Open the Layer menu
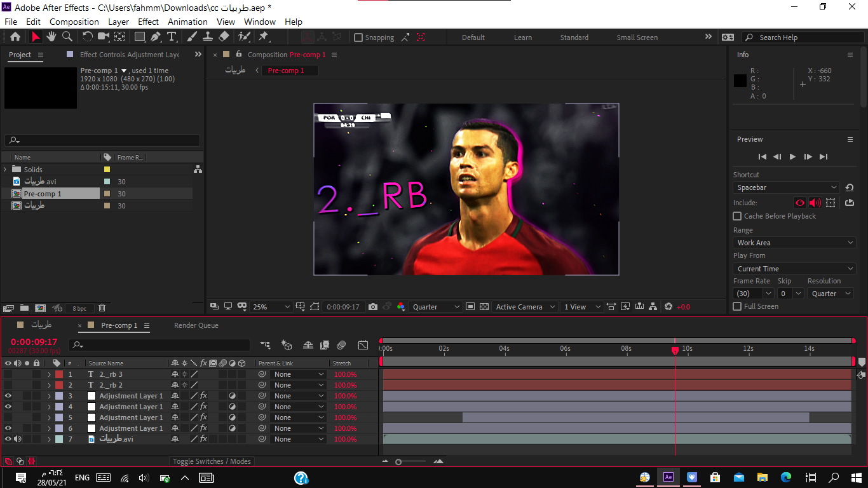The height and width of the screenshot is (488, 868). [x=118, y=22]
